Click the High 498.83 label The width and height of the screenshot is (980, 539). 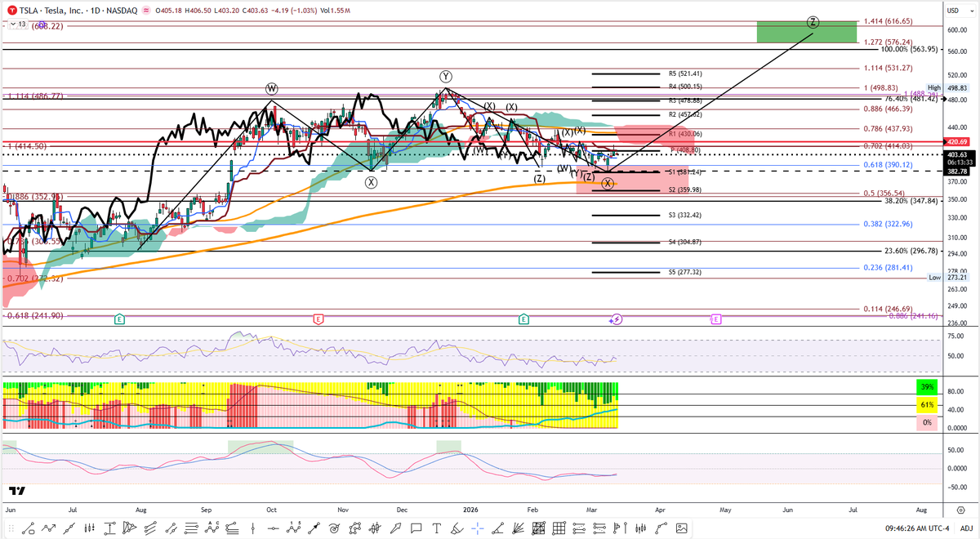click(x=947, y=87)
